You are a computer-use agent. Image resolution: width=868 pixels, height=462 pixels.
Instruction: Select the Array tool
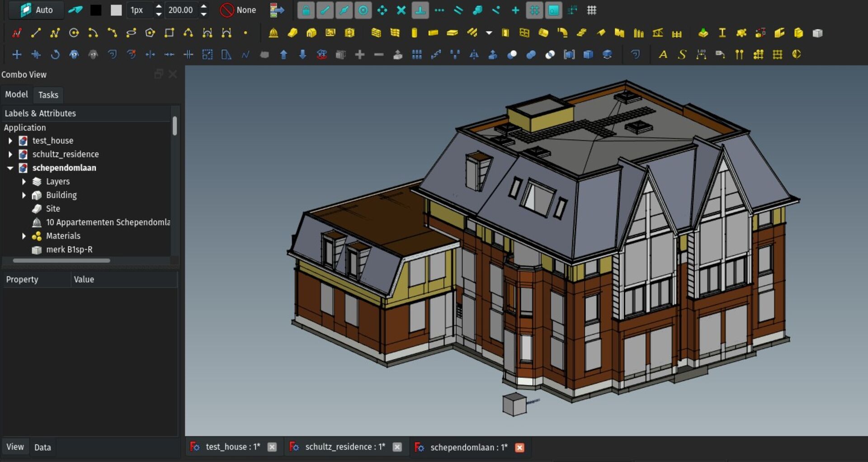[417, 55]
